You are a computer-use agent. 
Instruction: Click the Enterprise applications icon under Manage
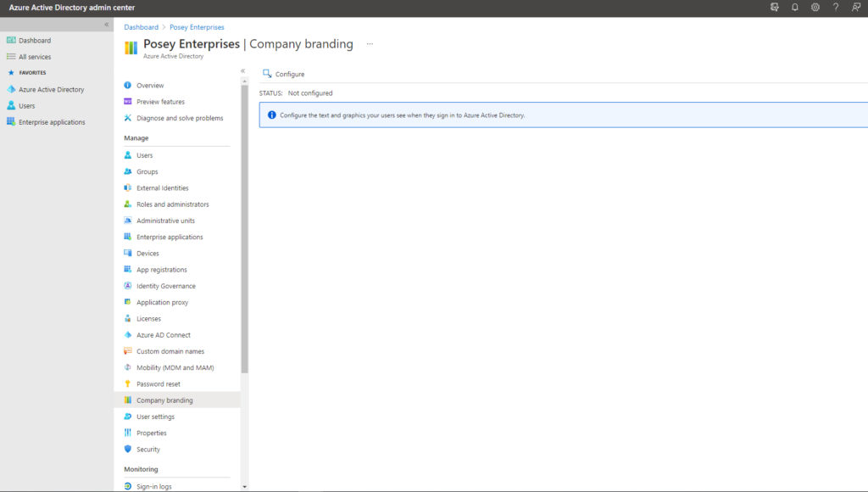[128, 237]
